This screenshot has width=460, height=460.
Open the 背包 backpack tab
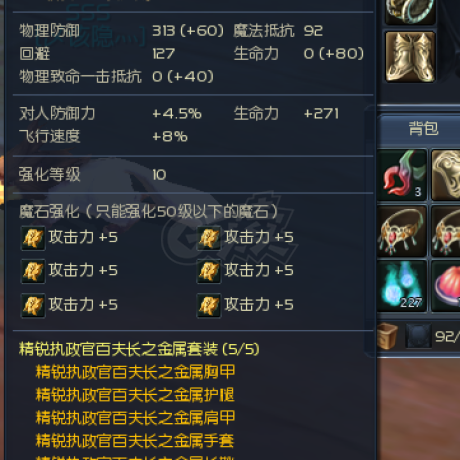tap(423, 128)
